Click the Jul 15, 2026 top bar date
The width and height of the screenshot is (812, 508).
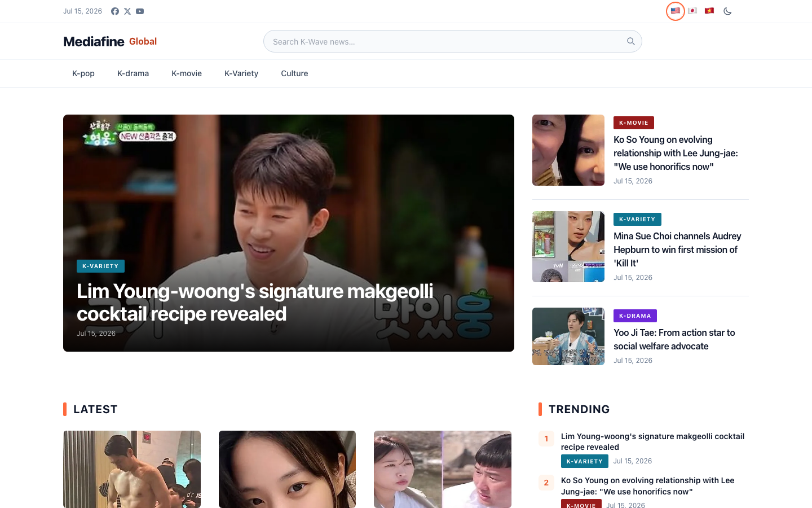pos(82,11)
